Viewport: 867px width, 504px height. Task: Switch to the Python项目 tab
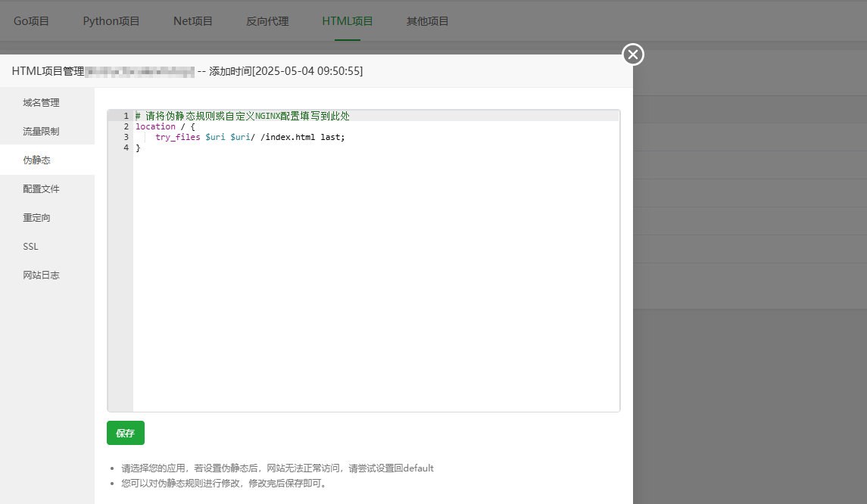(111, 21)
